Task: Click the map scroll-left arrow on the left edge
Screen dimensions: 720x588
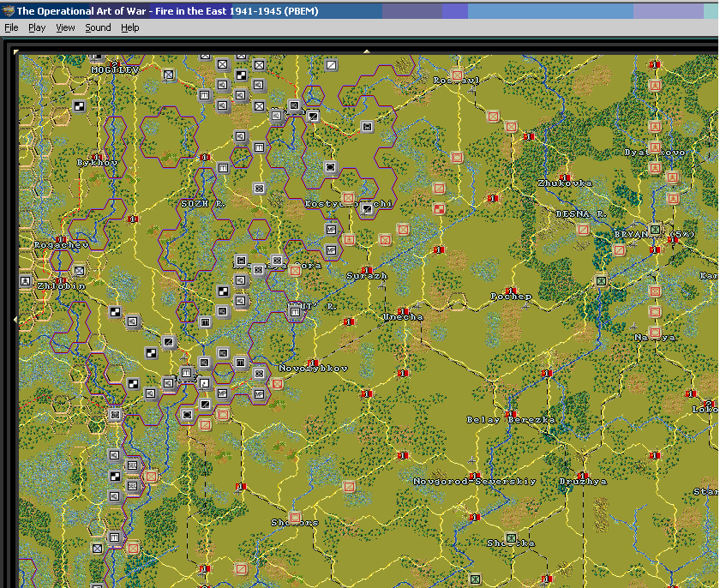Action: (x=16, y=319)
